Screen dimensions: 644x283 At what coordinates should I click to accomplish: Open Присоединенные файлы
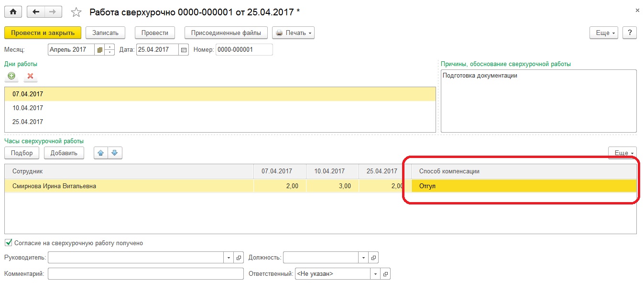[x=226, y=33]
